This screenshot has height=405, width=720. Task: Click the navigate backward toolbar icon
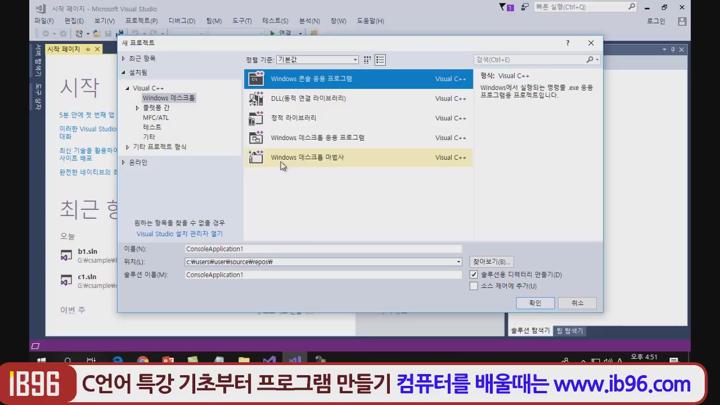(x=45, y=34)
